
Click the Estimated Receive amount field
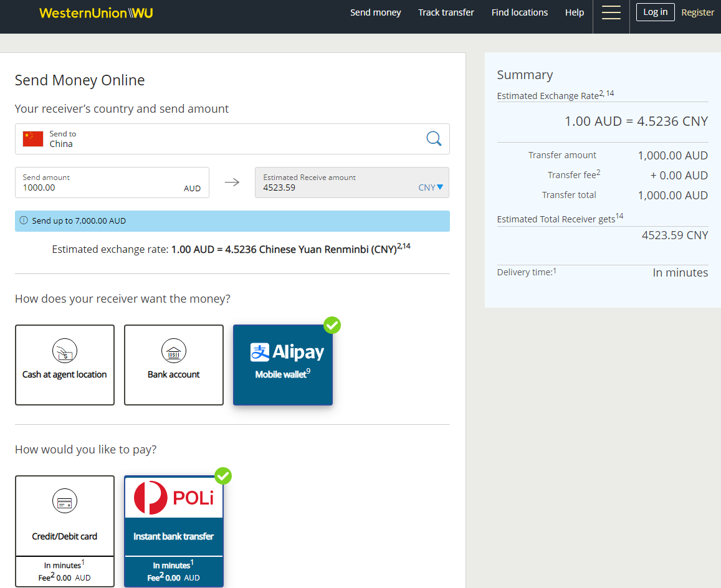click(x=352, y=183)
